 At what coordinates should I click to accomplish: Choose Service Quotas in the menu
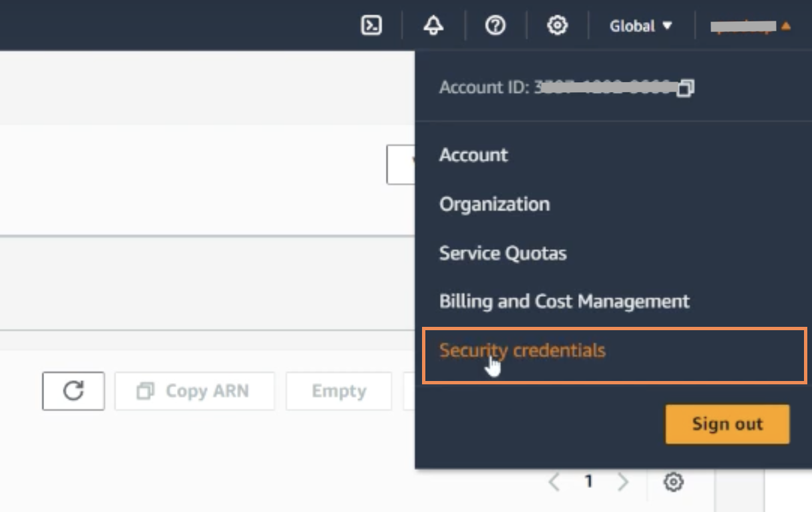pyautogui.click(x=503, y=253)
